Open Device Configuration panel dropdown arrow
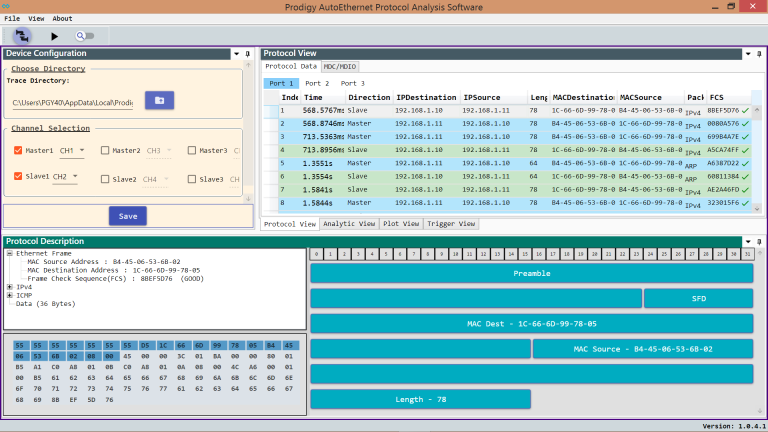Screen dimensions: 768x432 [x=237, y=53]
